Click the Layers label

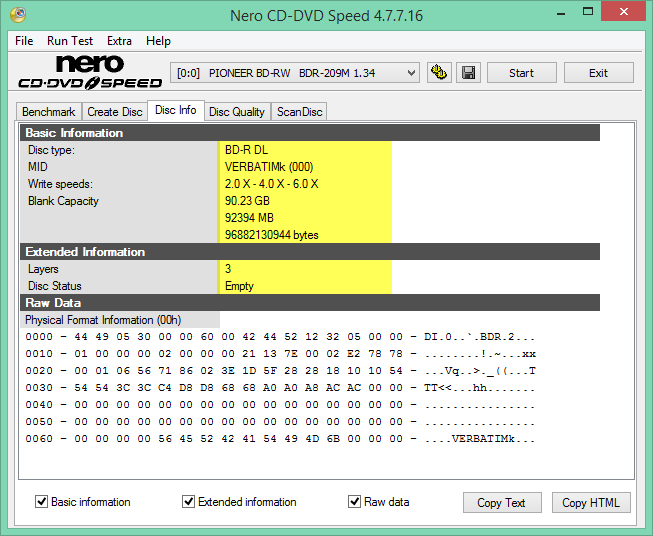[x=43, y=269]
